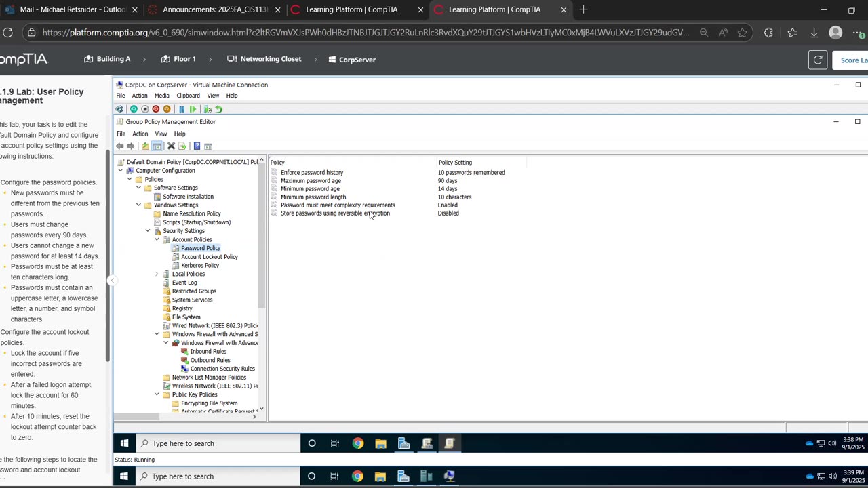This screenshot has width=868, height=488.
Task: Open the Action menu in Group Policy editor
Action: point(140,134)
